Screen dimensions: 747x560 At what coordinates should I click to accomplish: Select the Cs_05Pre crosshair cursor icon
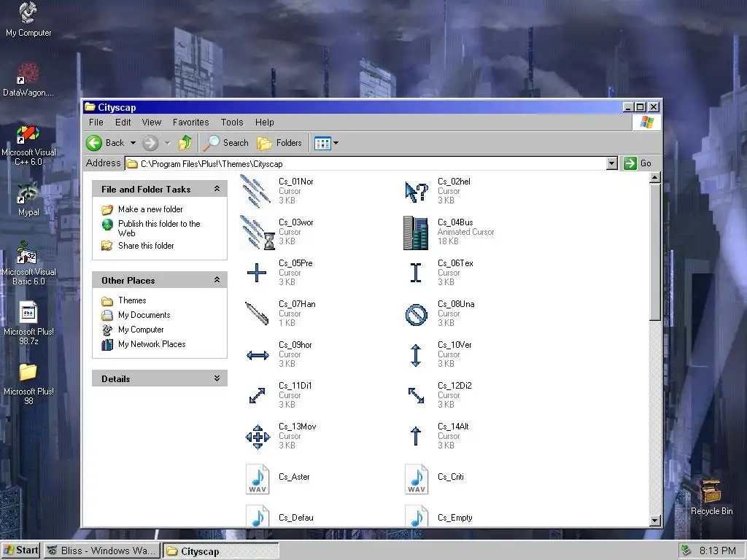click(x=257, y=273)
